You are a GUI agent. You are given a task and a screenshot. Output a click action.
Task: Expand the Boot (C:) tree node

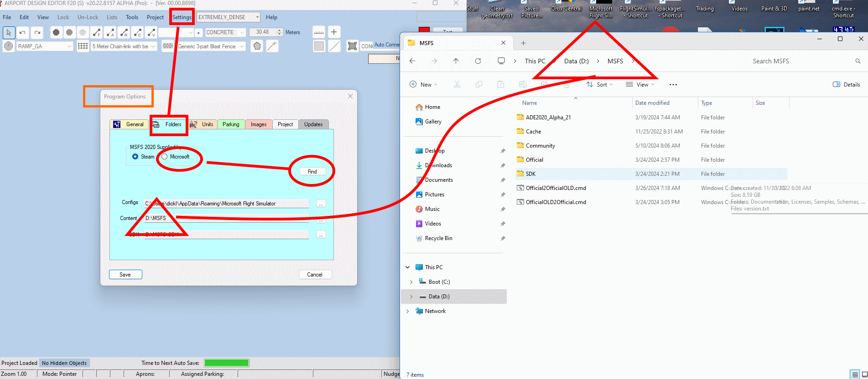pyautogui.click(x=411, y=282)
